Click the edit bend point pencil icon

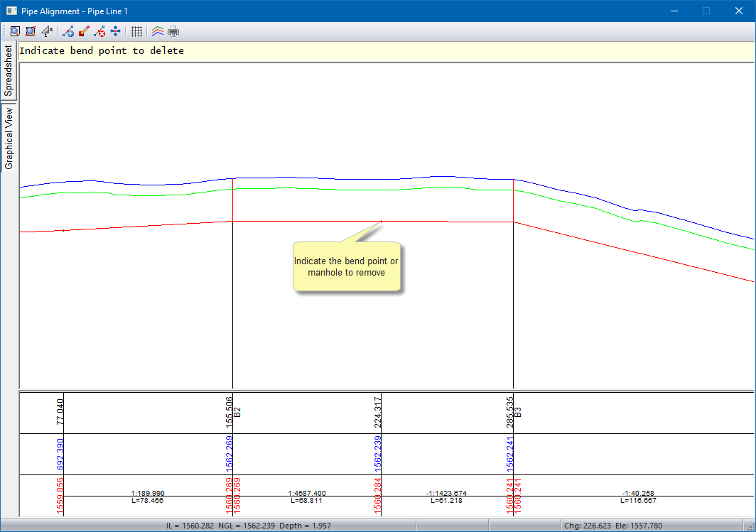[x=84, y=31]
